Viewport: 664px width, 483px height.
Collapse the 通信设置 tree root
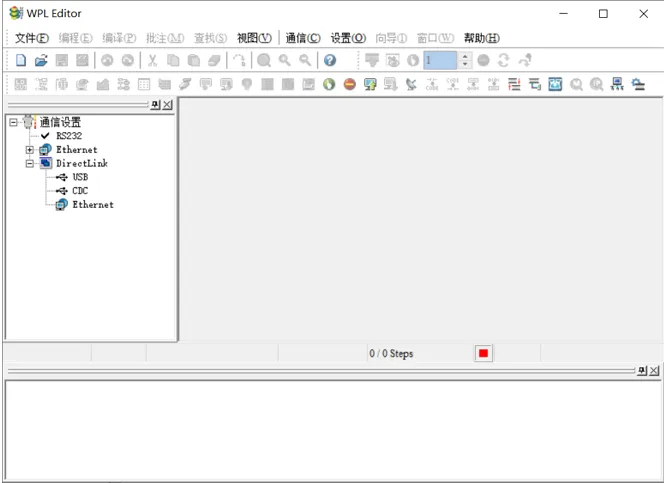tap(14, 122)
